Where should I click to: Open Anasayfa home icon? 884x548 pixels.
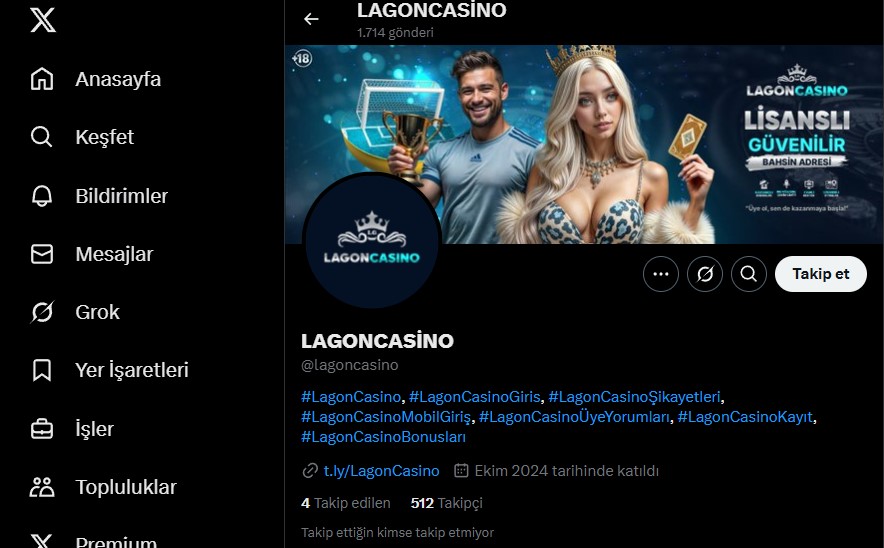(x=42, y=79)
